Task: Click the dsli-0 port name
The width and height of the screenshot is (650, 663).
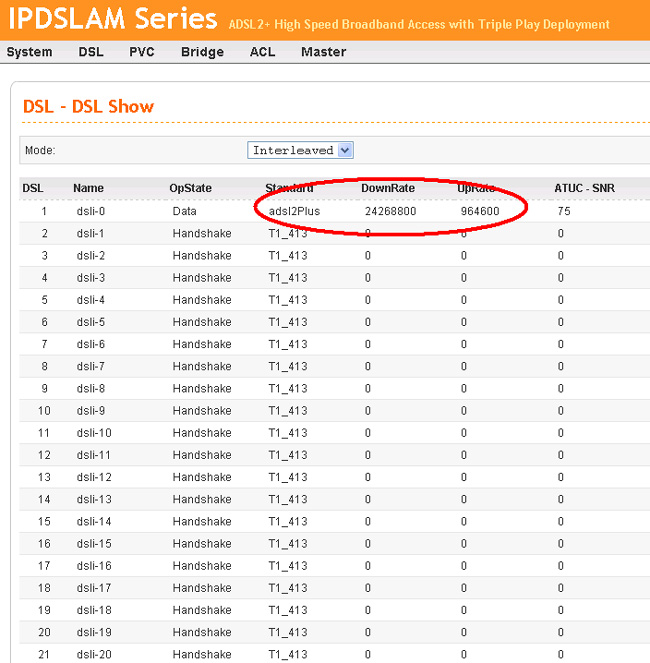Action: [x=91, y=211]
